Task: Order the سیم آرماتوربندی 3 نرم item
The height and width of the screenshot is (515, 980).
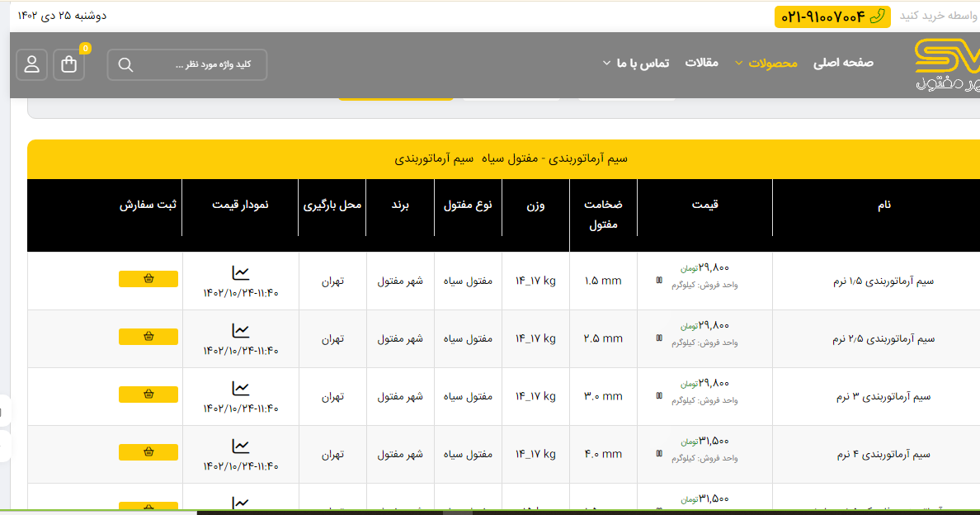Action: click(x=148, y=395)
